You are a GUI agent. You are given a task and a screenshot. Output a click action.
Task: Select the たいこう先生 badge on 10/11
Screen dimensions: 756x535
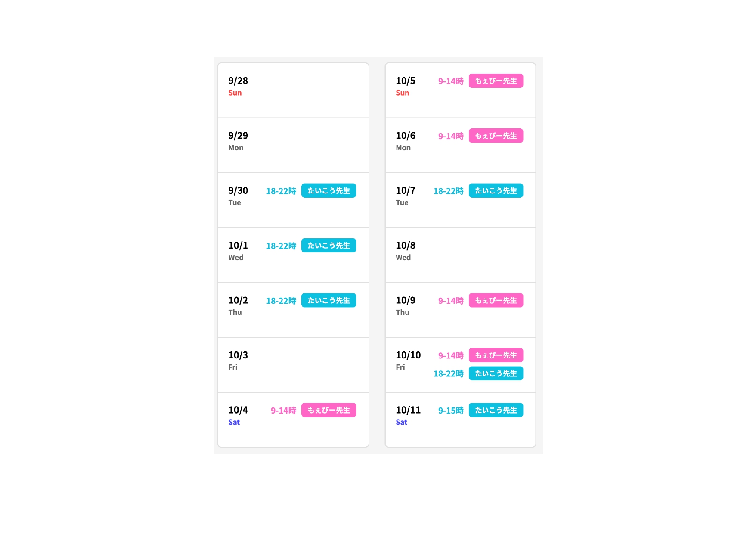[x=496, y=410]
